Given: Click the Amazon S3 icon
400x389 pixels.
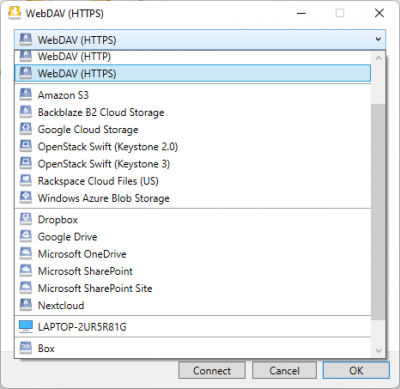Looking at the screenshot, I should coord(26,95).
